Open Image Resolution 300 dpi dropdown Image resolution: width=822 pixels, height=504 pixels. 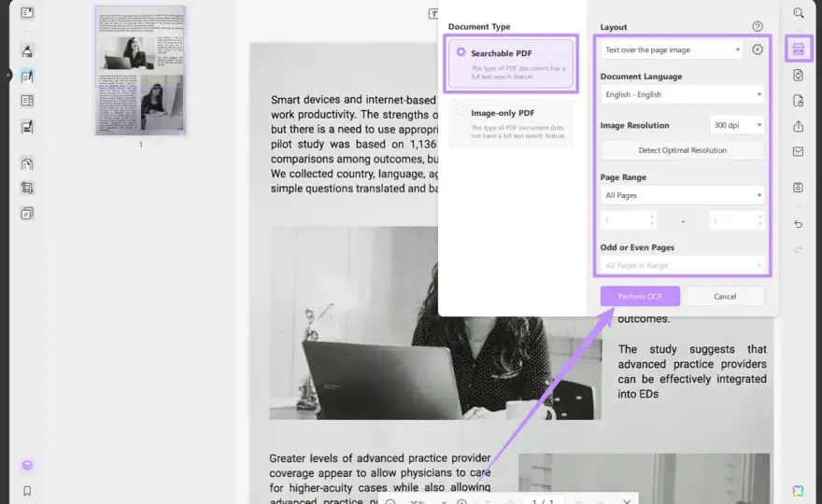click(737, 125)
